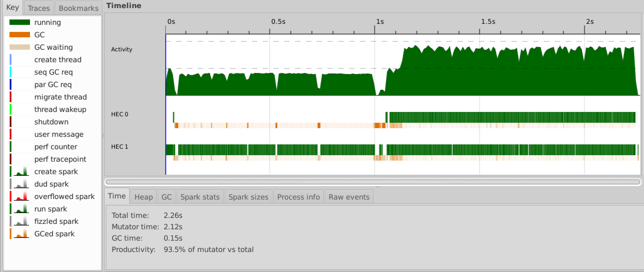Switch to the Traces tab

pos(39,8)
